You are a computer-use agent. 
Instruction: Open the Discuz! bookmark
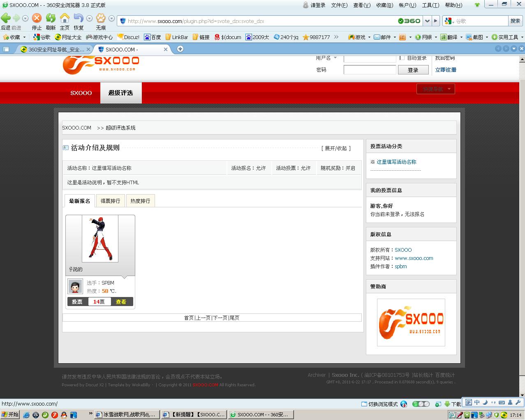pos(128,37)
